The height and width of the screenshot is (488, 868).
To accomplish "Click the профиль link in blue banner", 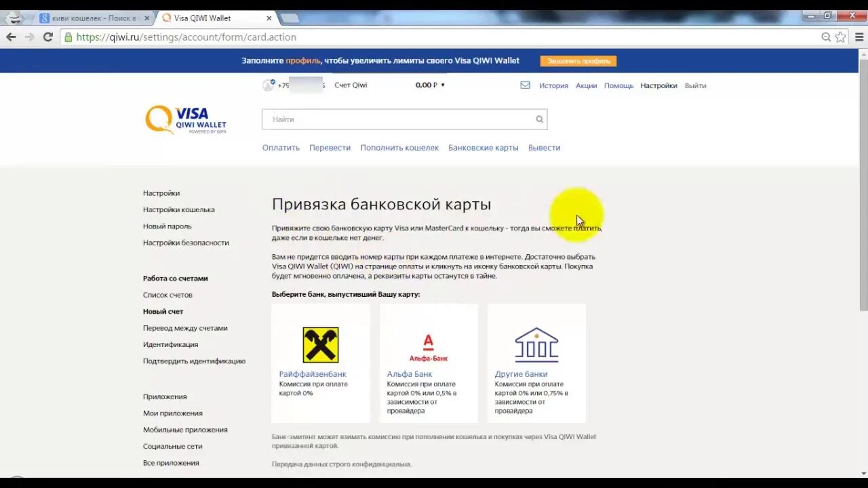I will coord(302,60).
